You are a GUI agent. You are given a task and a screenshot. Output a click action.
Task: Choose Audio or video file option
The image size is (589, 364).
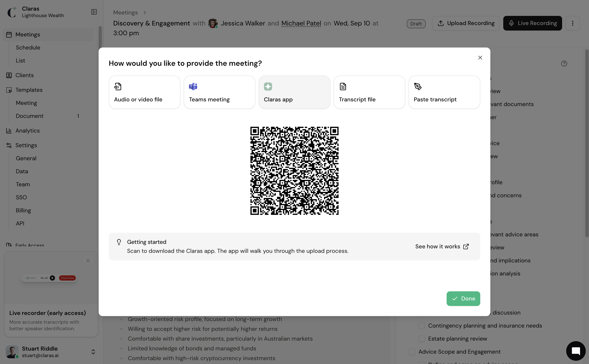click(x=144, y=92)
